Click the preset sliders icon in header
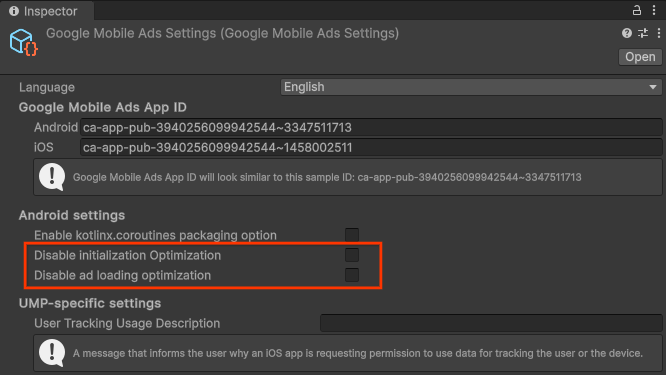Image resolution: width=666 pixels, height=375 pixels. (x=643, y=33)
